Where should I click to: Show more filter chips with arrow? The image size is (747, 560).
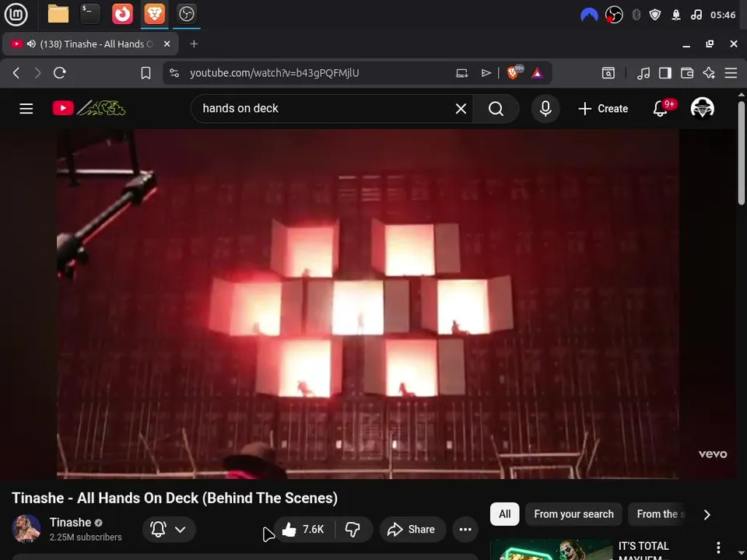point(707,514)
